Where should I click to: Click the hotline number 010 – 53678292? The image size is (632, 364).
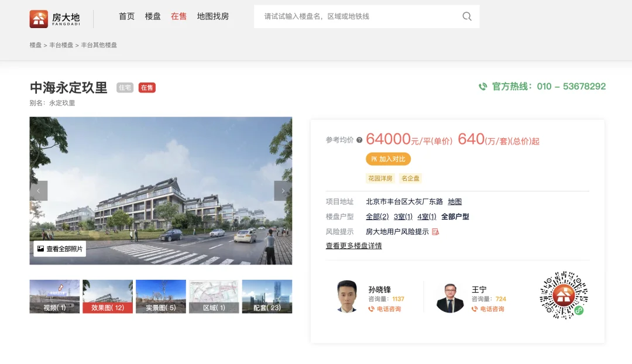click(571, 86)
